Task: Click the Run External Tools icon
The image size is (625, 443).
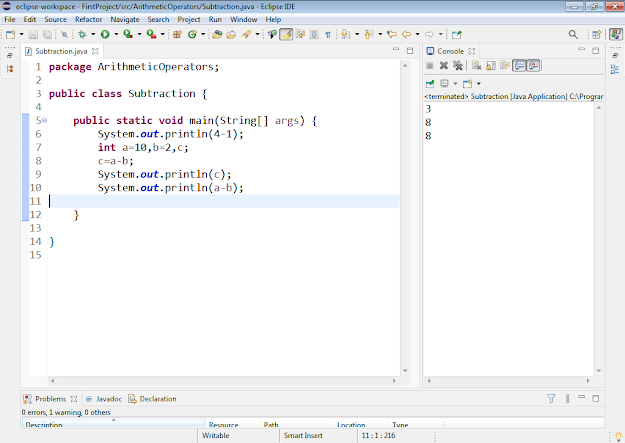Action: point(151,35)
